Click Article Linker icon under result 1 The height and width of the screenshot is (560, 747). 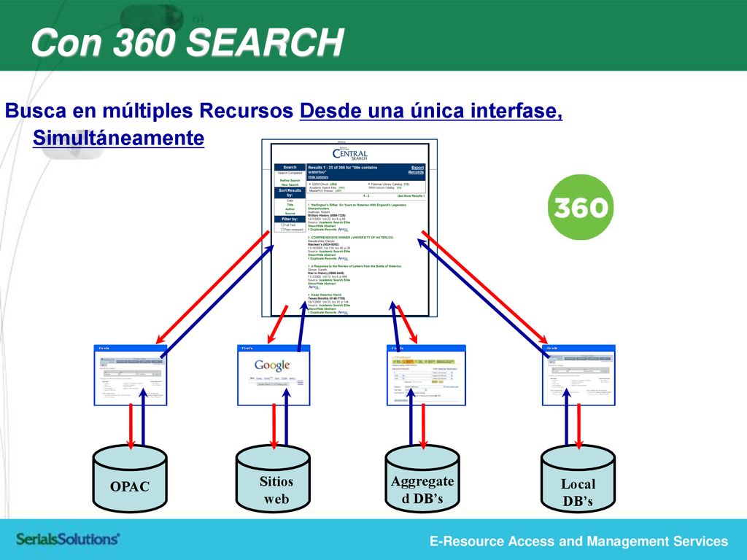343,230
